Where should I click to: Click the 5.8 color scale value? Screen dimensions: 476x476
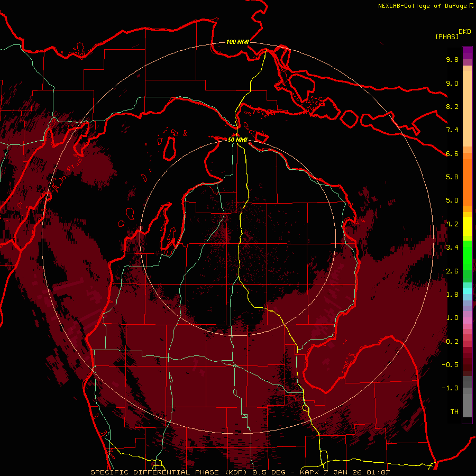(452, 177)
